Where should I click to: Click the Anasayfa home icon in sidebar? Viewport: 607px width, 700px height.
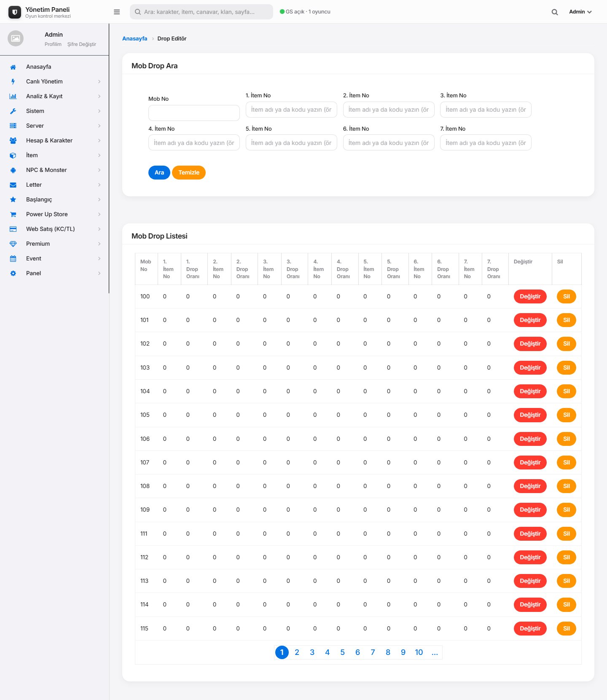tap(13, 67)
